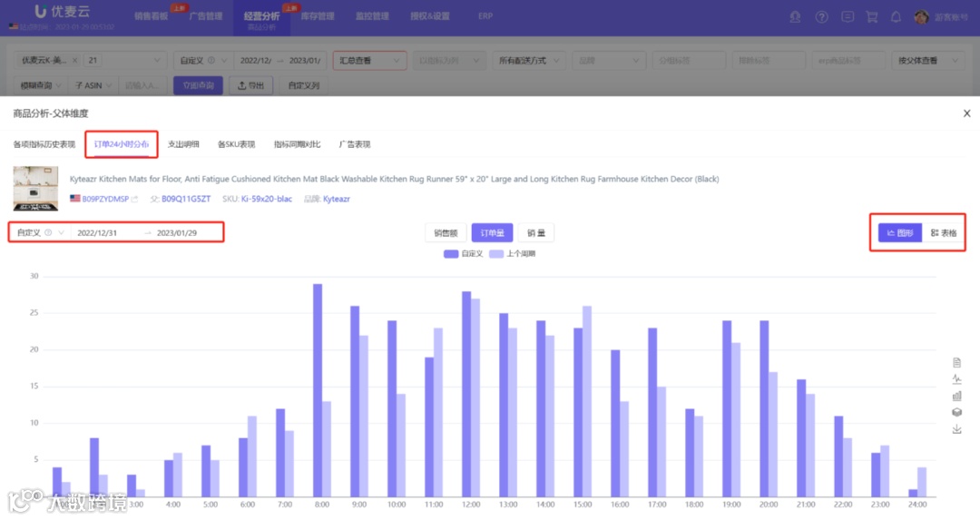Open 广告管理 in top navigation
Viewport: 980px width, 520px height.
point(206,16)
